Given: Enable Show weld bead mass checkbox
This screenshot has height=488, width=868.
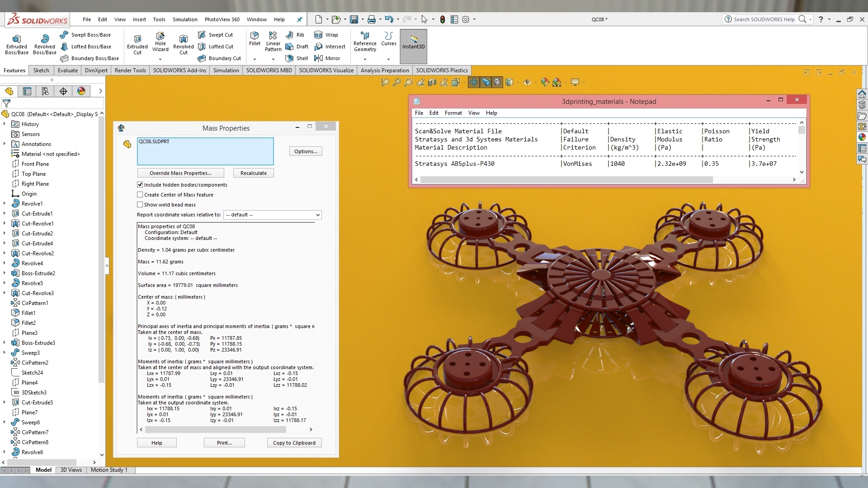Looking at the screenshot, I should [x=140, y=205].
